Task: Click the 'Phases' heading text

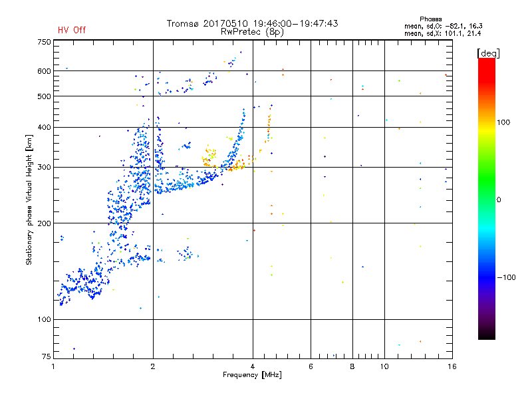Action: tap(430, 19)
